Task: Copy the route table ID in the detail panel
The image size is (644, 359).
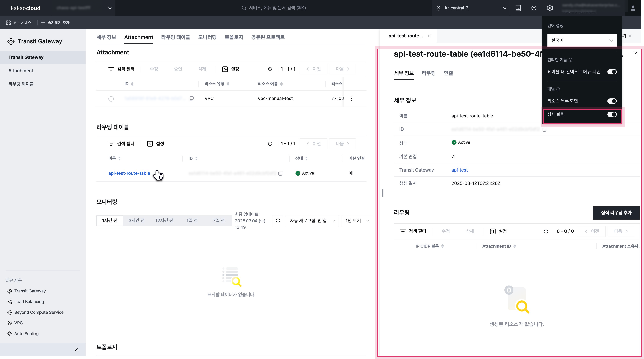Action: tap(545, 129)
